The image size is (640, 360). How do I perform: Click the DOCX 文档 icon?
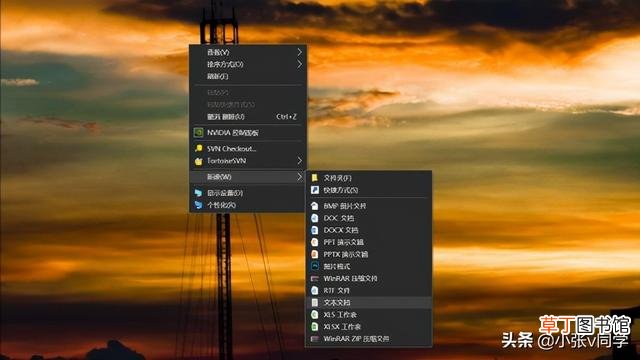tap(315, 230)
